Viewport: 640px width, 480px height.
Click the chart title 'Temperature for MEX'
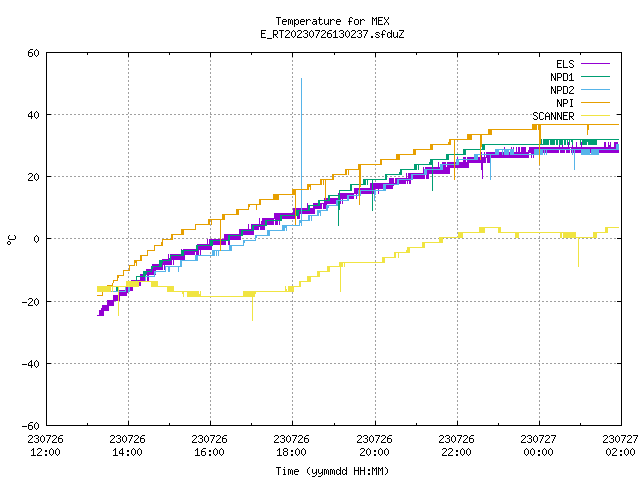click(x=332, y=21)
